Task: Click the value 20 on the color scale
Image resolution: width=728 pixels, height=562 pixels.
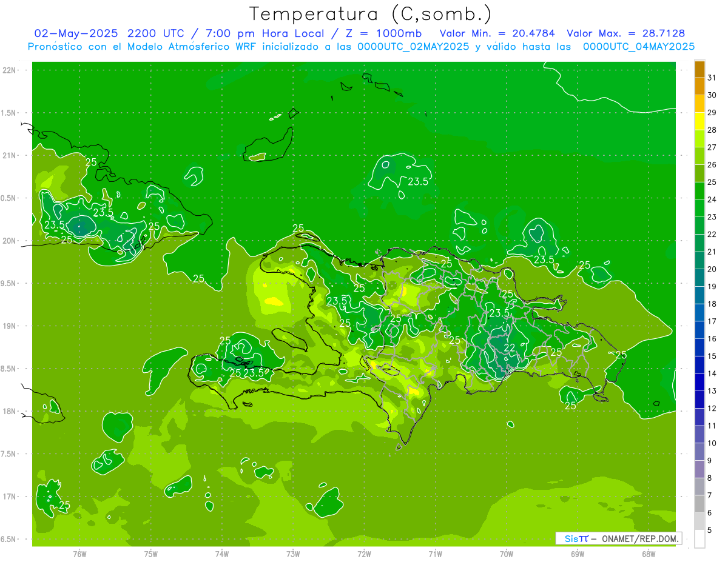Action: point(712,269)
